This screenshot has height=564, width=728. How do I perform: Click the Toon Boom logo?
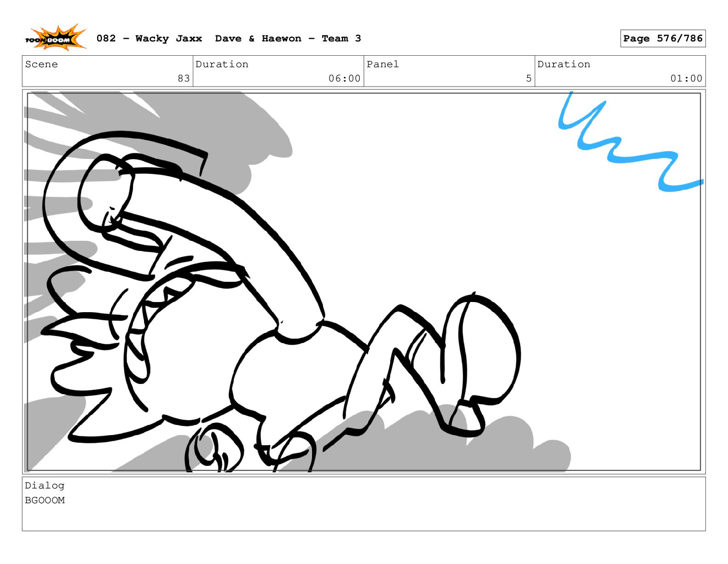(55, 38)
